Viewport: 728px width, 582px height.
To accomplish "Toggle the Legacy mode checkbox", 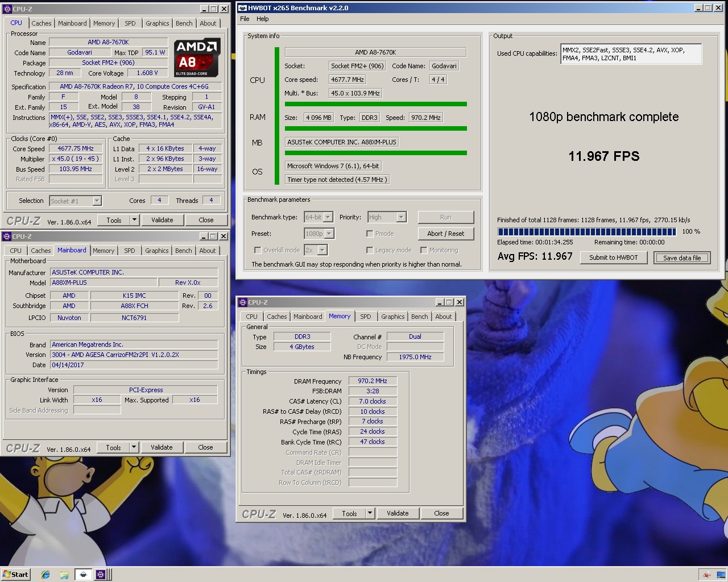I will point(370,250).
